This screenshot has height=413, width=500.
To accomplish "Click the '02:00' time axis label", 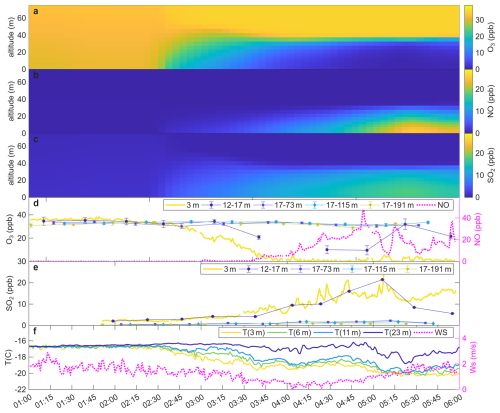I will tap(108, 401).
